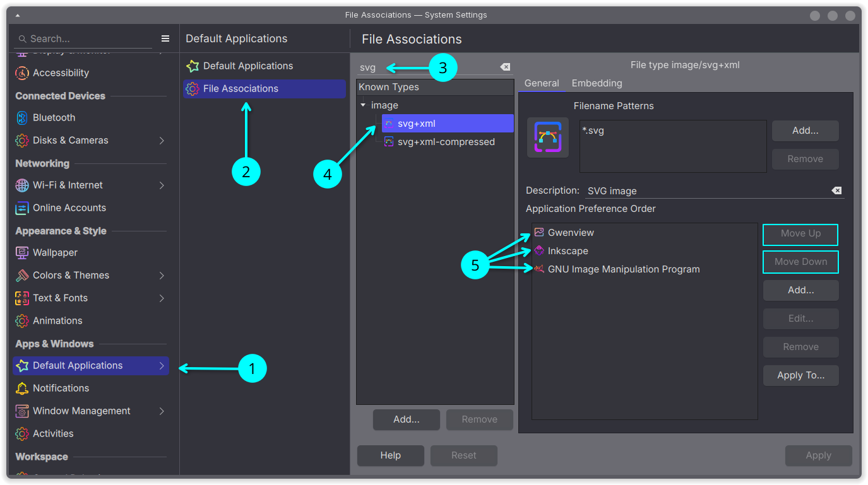Switch to the General tab
The width and height of the screenshot is (868, 485).
point(542,83)
